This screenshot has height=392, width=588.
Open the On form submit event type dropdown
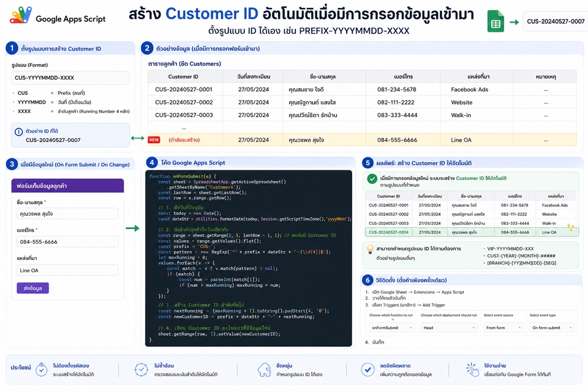point(552,328)
